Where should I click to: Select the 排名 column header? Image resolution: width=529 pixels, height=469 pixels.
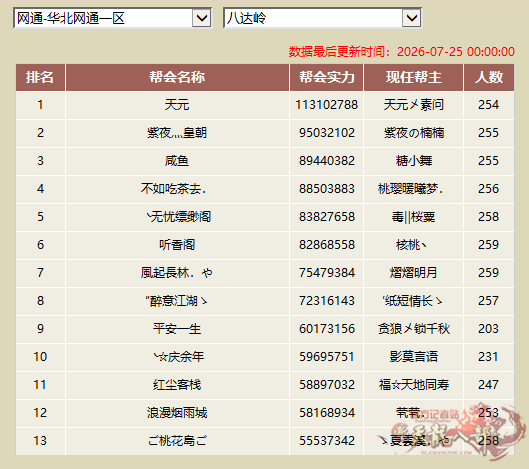(40, 77)
